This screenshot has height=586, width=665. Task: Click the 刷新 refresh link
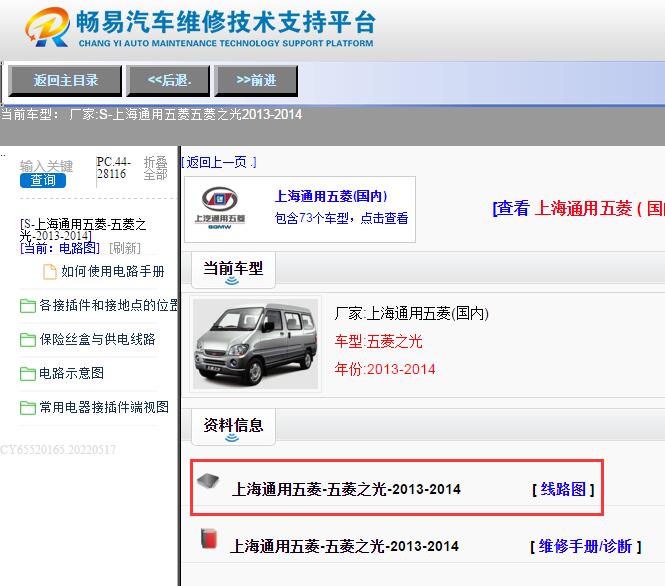(x=125, y=248)
